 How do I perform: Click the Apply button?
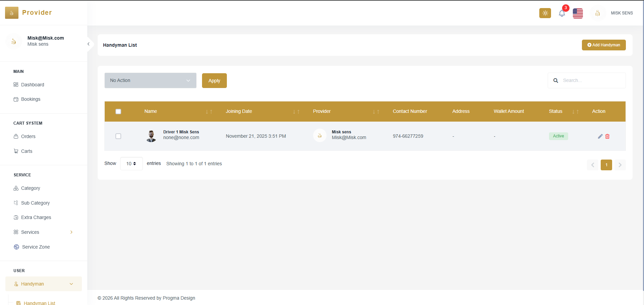click(214, 81)
